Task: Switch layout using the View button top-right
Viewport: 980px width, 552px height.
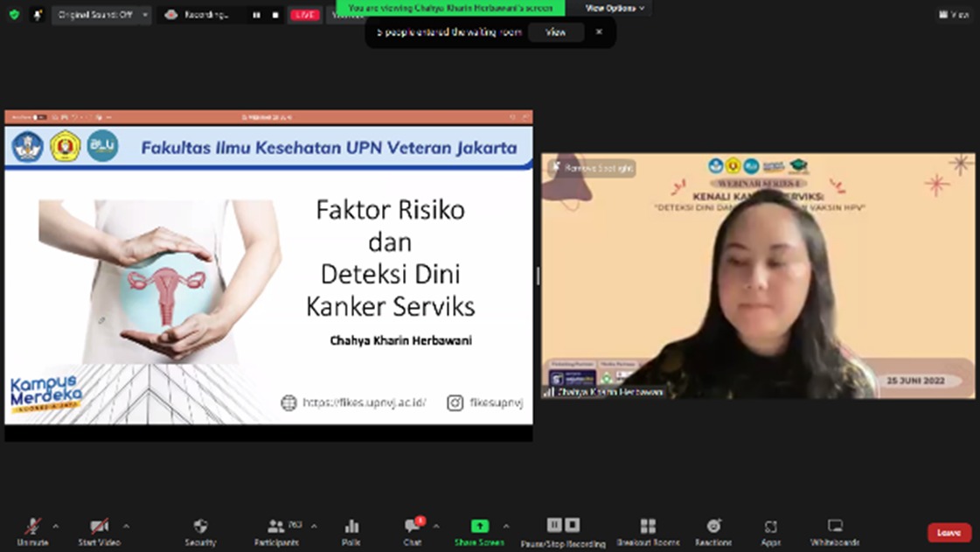Action: point(954,15)
